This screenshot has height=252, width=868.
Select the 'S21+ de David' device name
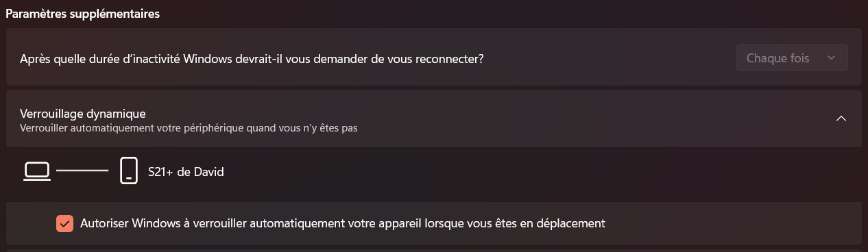pyautogui.click(x=186, y=171)
